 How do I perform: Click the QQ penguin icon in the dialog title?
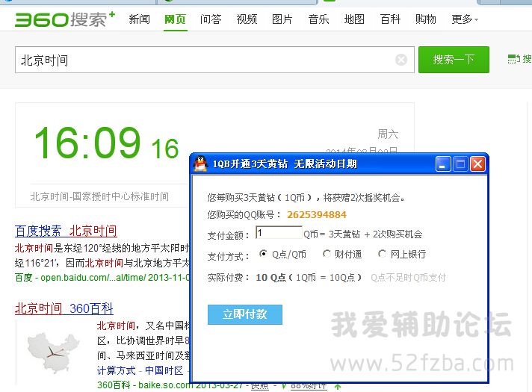[200, 164]
